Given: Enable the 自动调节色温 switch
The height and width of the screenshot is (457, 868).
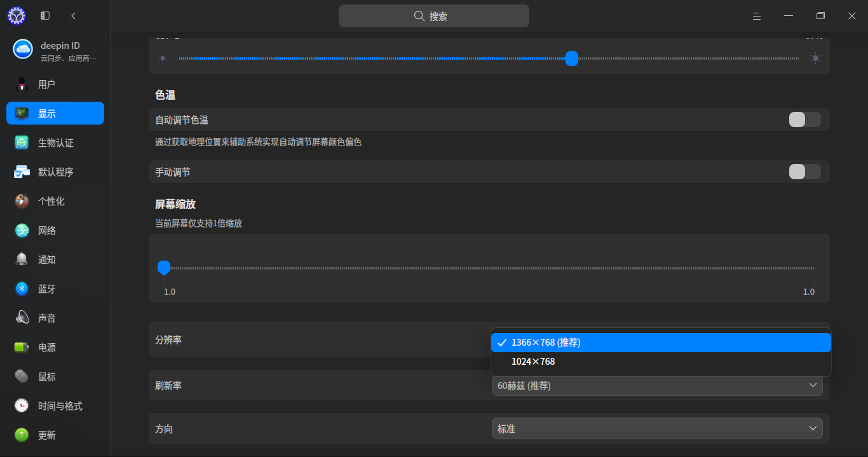Looking at the screenshot, I should (805, 119).
